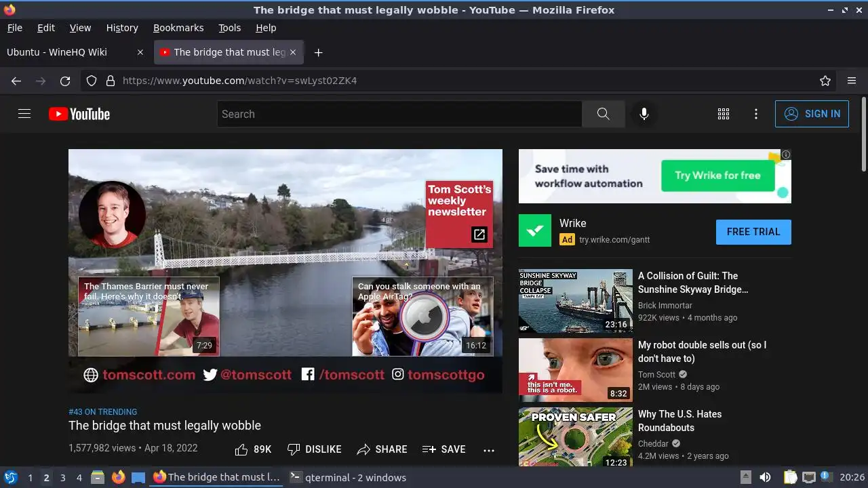The height and width of the screenshot is (488, 868).
Task: Open the tracking protection shield icon
Action: coord(92,81)
